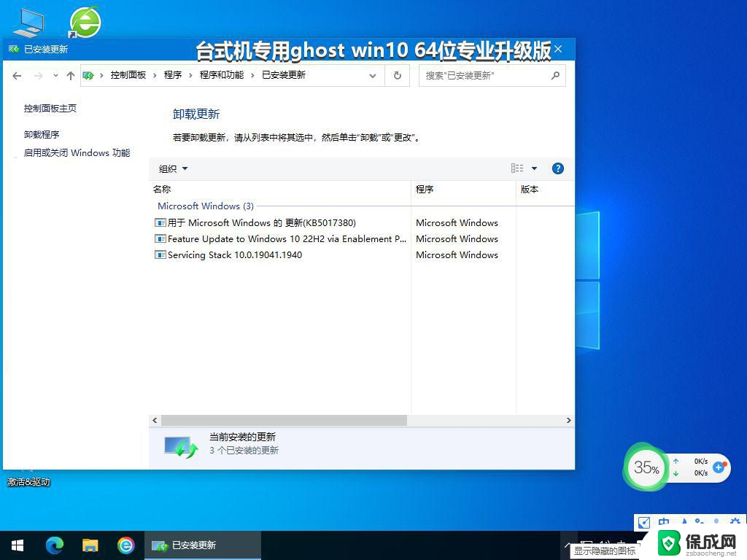
Task: Select Feature Update to Windows 10 22H2 row
Action: pos(281,239)
